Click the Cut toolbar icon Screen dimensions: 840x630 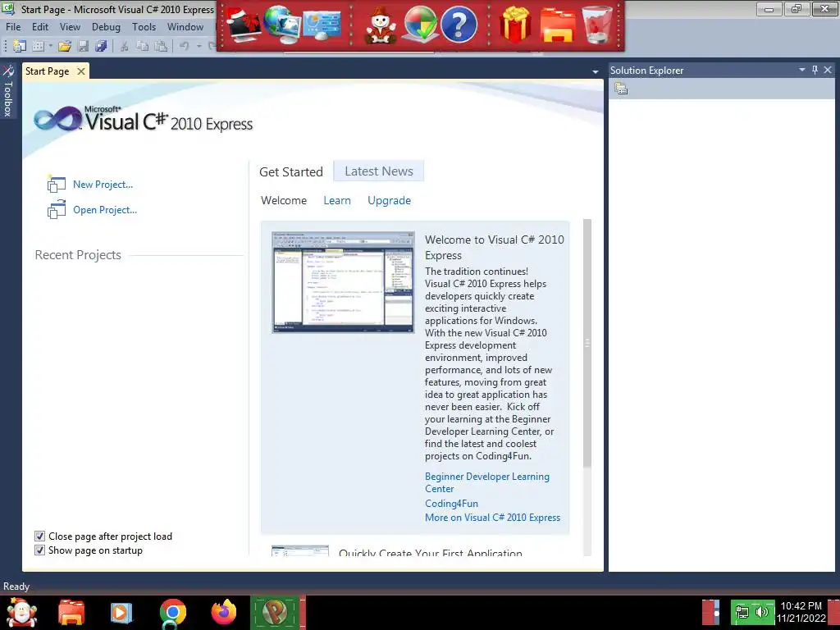click(125, 46)
